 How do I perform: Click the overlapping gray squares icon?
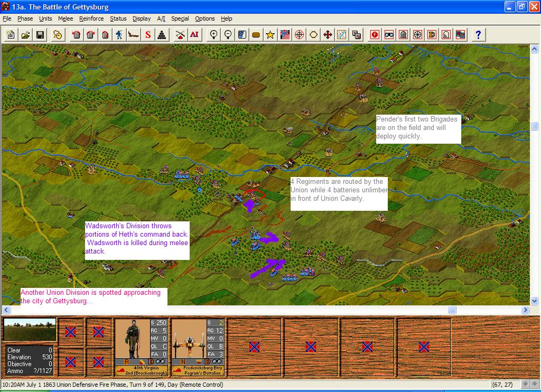click(357, 34)
